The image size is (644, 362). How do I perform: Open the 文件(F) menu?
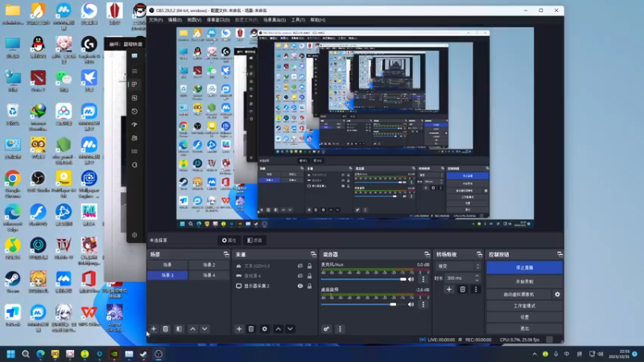pyautogui.click(x=155, y=19)
